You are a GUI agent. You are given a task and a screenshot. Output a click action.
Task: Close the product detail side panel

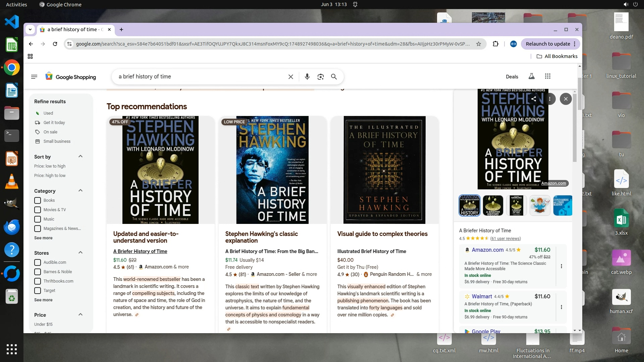click(566, 99)
